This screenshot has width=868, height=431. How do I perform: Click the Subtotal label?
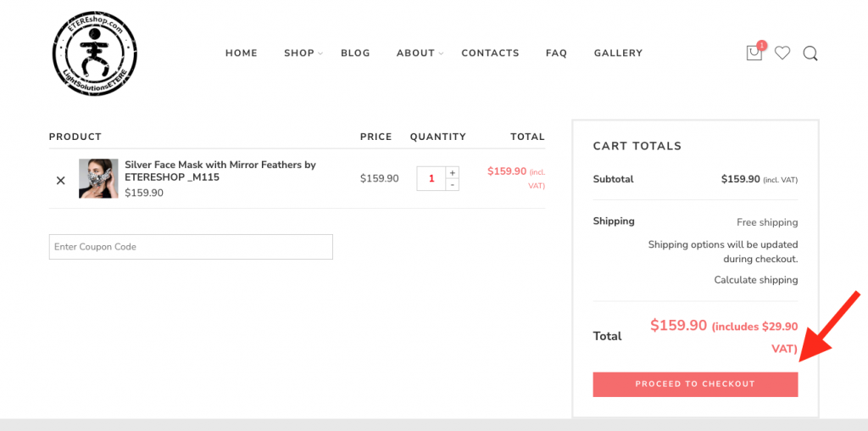click(614, 179)
